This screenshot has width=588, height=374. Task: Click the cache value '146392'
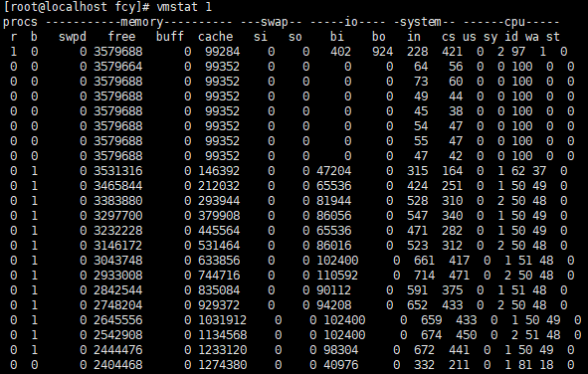(x=219, y=171)
